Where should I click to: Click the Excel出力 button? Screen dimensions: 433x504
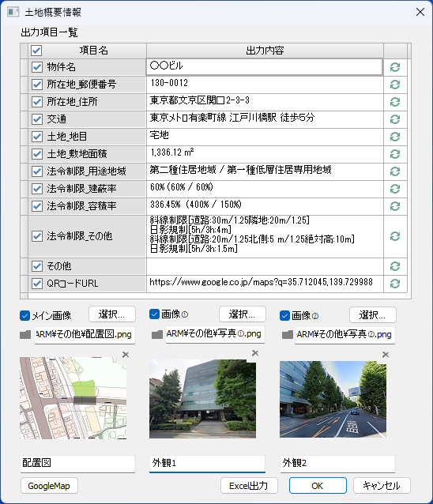point(249,486)
